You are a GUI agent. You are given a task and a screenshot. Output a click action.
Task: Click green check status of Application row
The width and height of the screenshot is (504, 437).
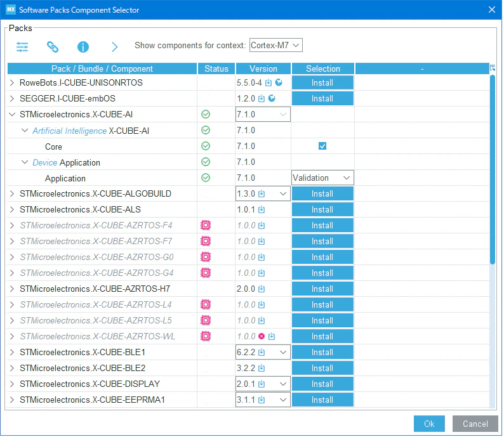tap(206, 178)
